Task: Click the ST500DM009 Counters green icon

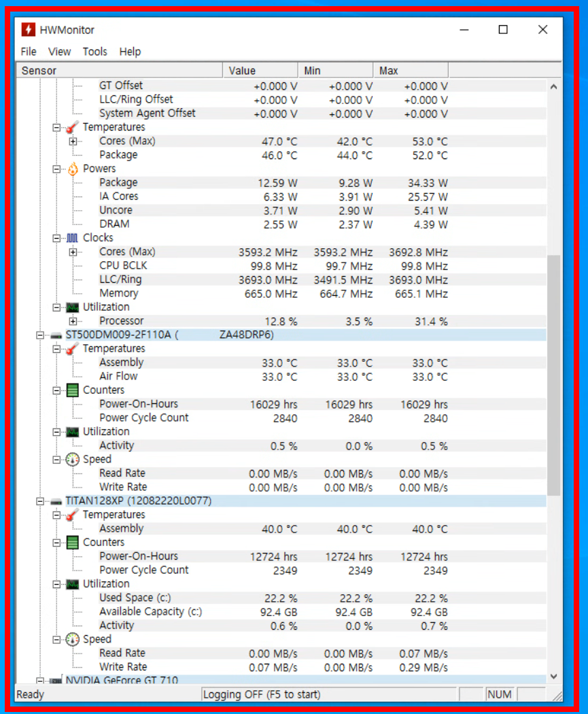Action: point(72,390)
